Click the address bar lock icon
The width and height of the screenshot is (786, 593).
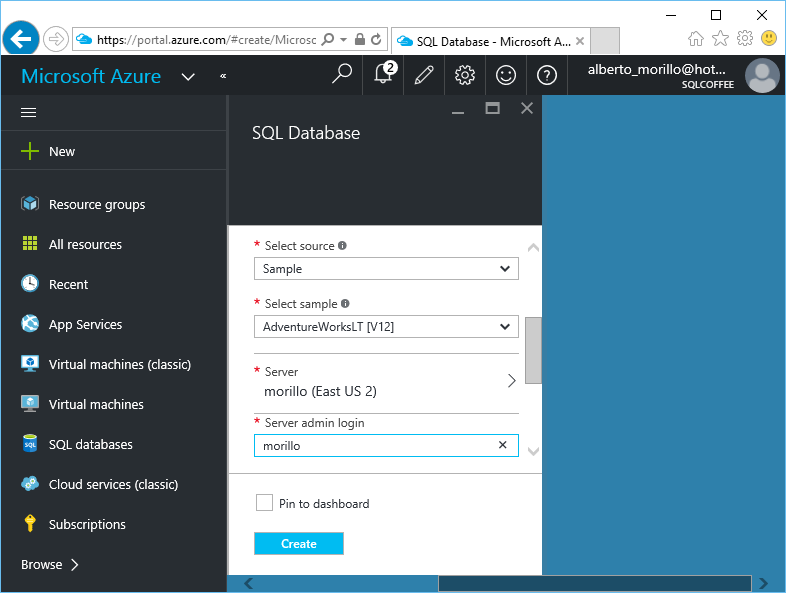click(359, 39)
